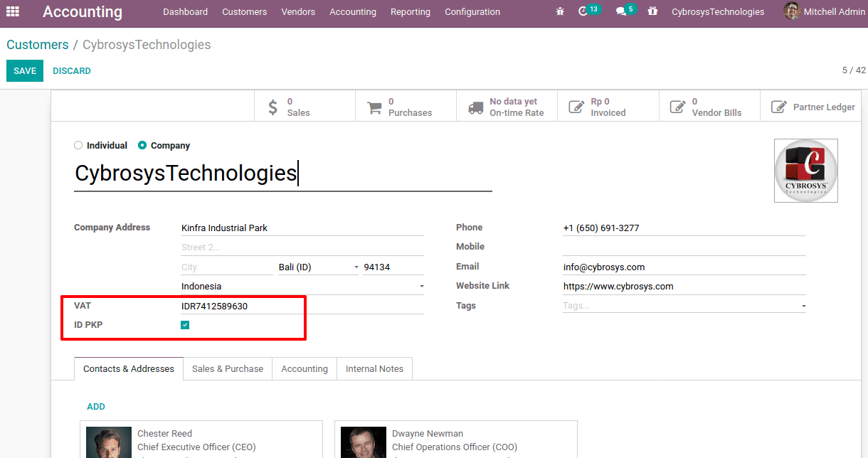
Task: Select the Company radio option
Action: 142,145
